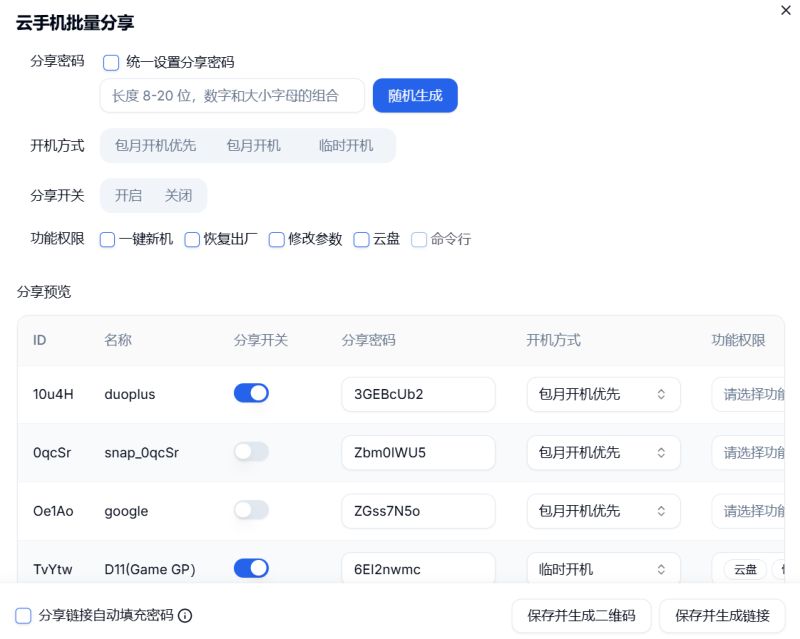Screen dimensions: 800x639
Task: Open 临时开机 dropdown for D11(Game GP) row
Action: tap(604, 569)
